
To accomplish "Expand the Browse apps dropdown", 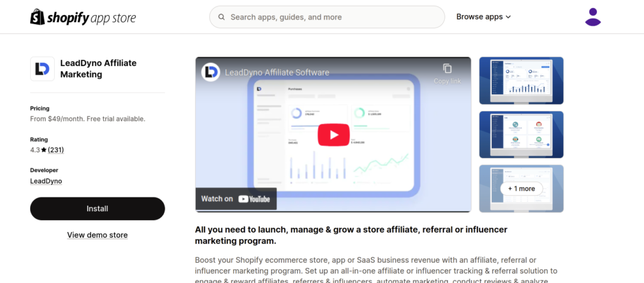I will (x=484, y=17).
